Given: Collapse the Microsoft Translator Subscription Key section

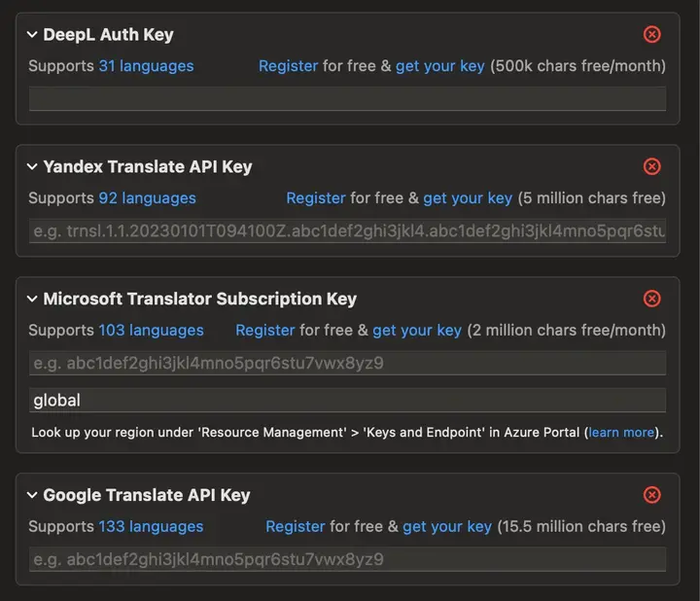Looking at the screenshot, I should tap(32, 299).
